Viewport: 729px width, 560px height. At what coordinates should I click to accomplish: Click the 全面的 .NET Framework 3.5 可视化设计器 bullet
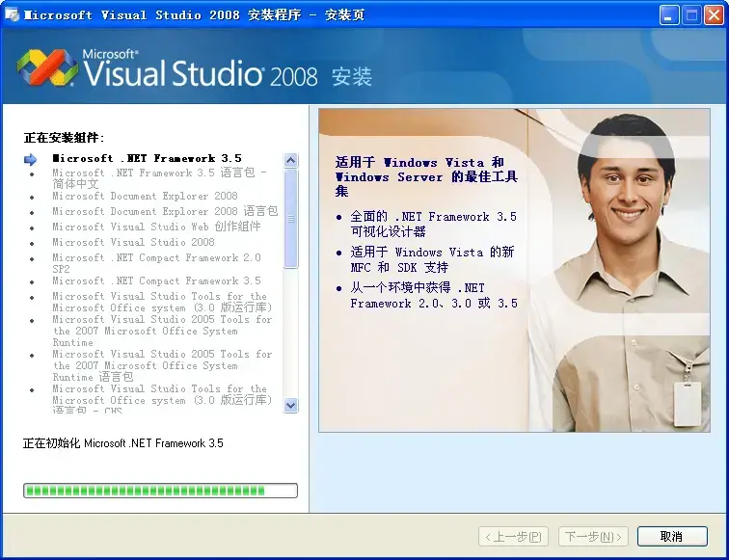(433, 224)
